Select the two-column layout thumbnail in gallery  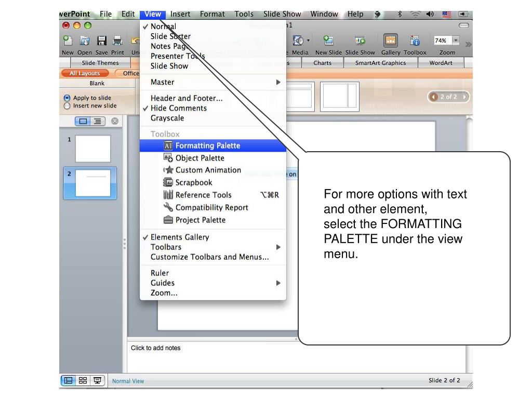pyautogui.click(x=340, y=96)
